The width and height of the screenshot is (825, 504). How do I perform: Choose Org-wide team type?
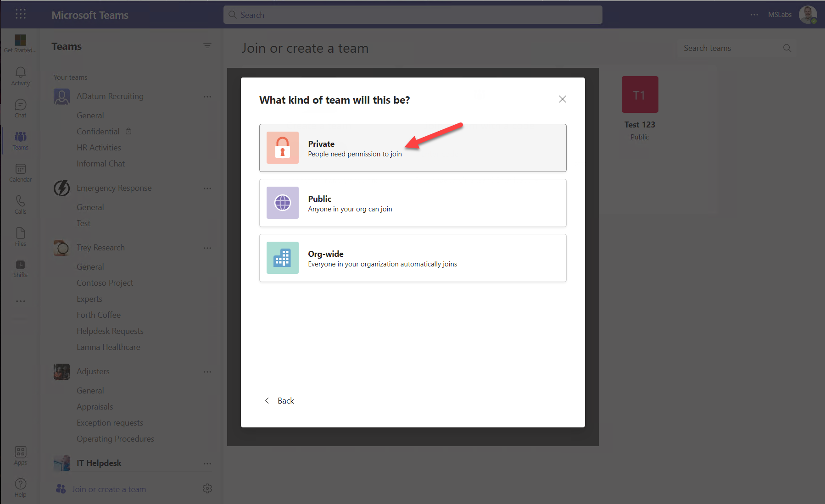[x=413, y=258]
